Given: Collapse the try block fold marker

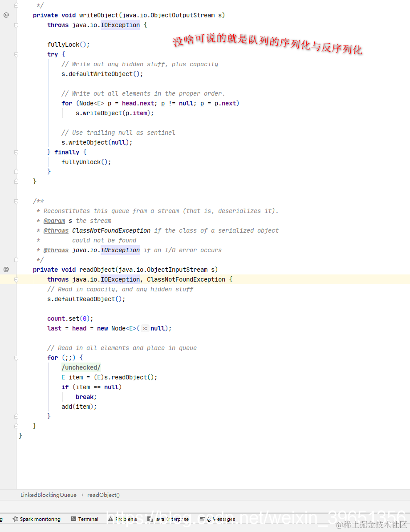Looking at the screenshot, I should coord(16,54).
